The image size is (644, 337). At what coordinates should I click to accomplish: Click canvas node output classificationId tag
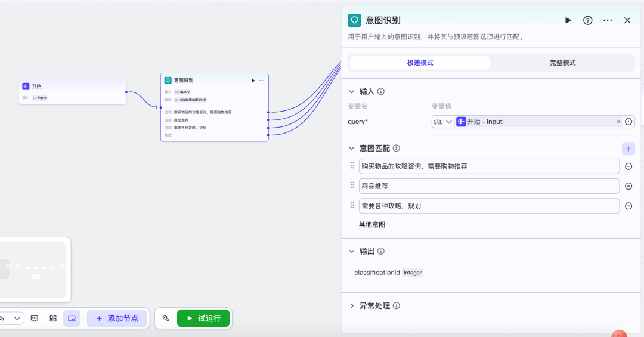pyautogui.click(x=190, y=100)
